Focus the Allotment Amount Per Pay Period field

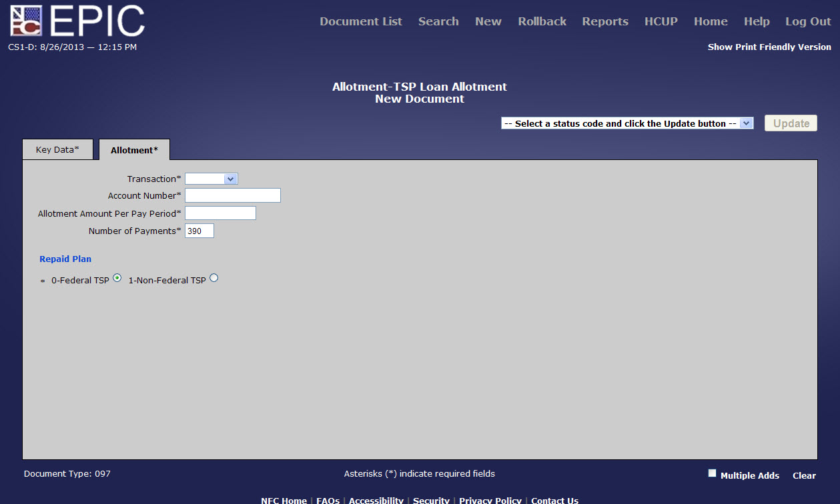[x=220, y=213]
